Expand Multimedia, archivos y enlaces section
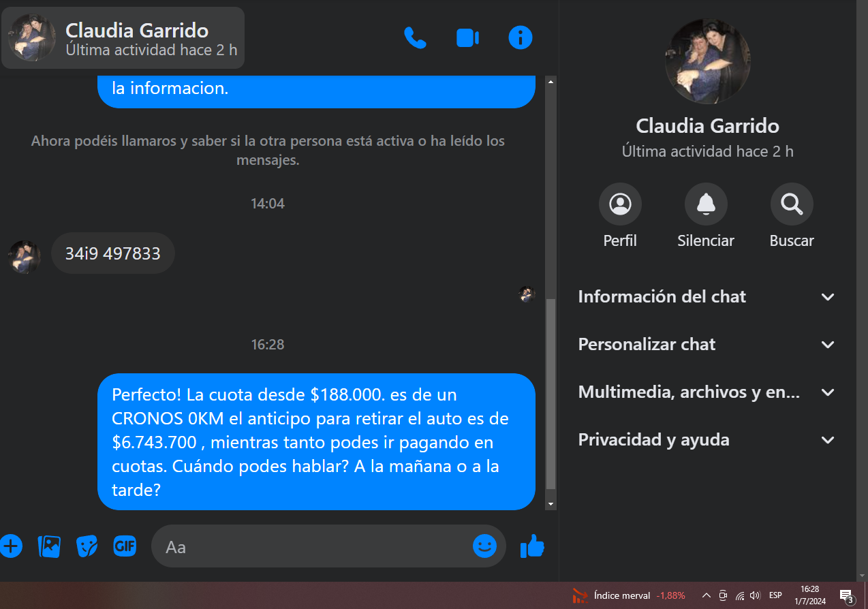 707,392
